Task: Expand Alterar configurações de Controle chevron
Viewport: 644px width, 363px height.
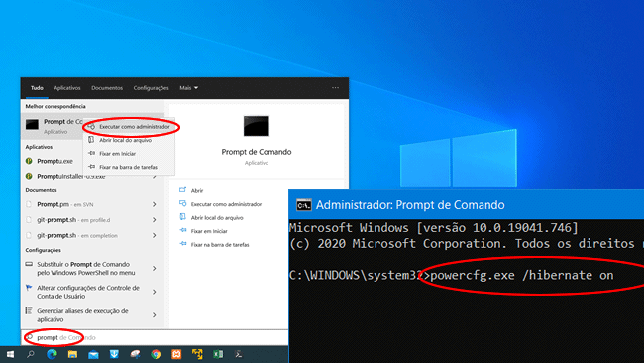Action: pyautogui.click(x=155, y=292)
